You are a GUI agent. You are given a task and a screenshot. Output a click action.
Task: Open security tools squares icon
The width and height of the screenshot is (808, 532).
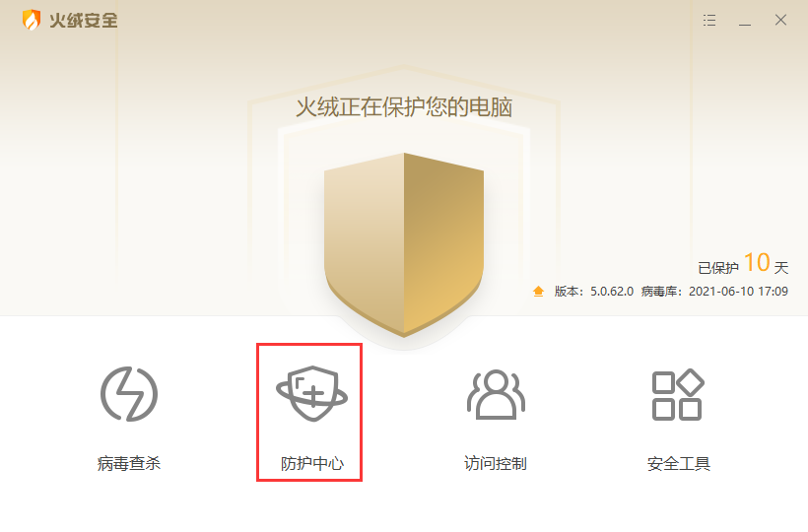point(678,394)
